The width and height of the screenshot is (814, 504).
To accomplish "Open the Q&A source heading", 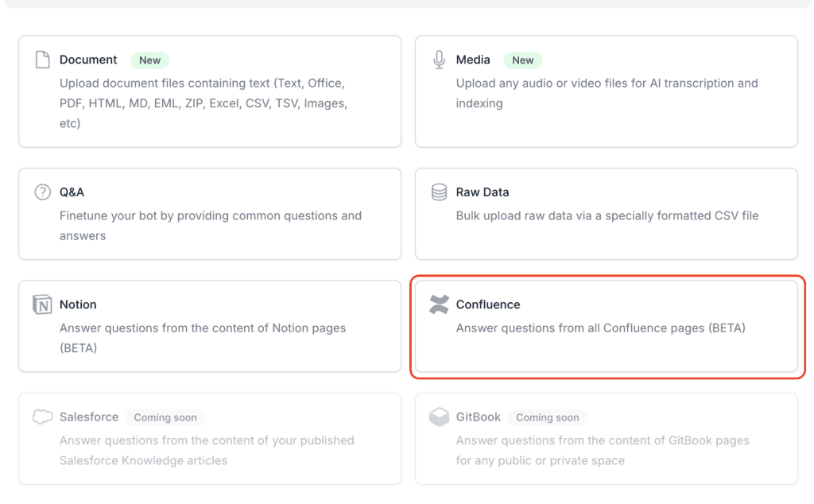I will (x=72, y=192).
